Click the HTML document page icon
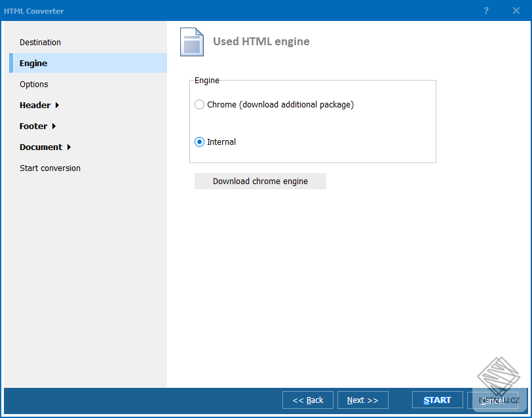Image resolution: width=532 pixels, height=418 pixels. coord(191,41)
